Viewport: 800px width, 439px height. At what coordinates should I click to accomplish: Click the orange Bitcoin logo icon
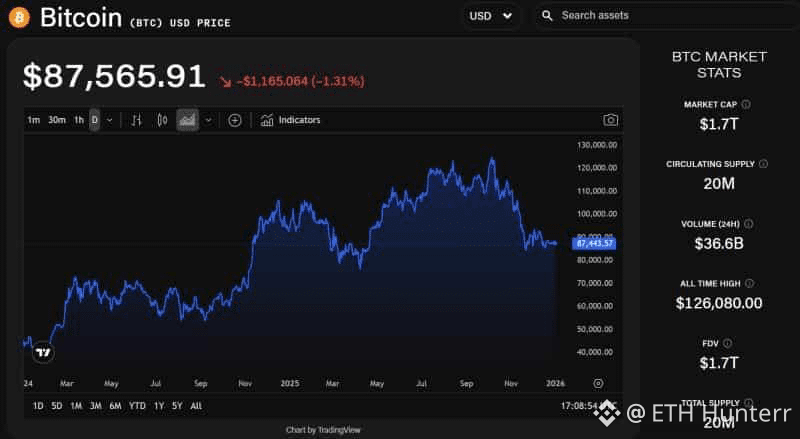19,18
